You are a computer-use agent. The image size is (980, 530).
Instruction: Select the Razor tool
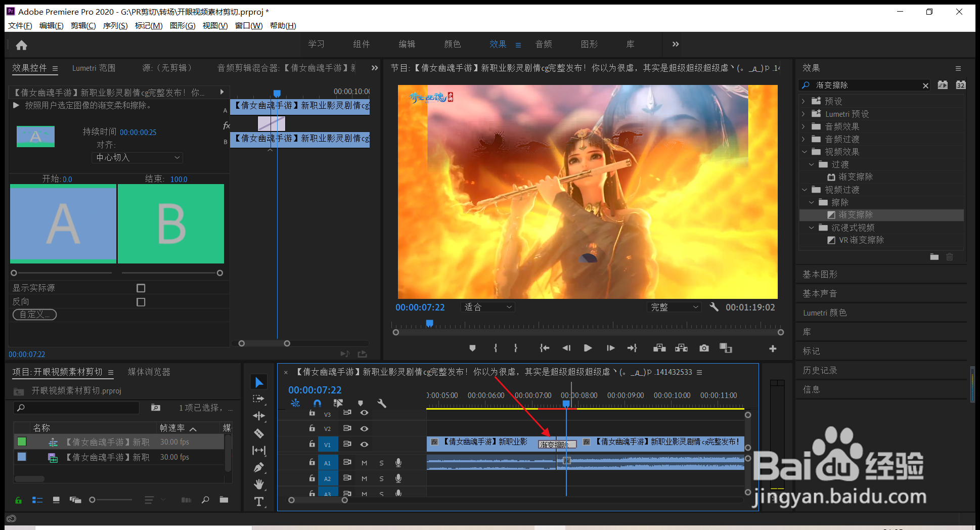coord(259,433)
